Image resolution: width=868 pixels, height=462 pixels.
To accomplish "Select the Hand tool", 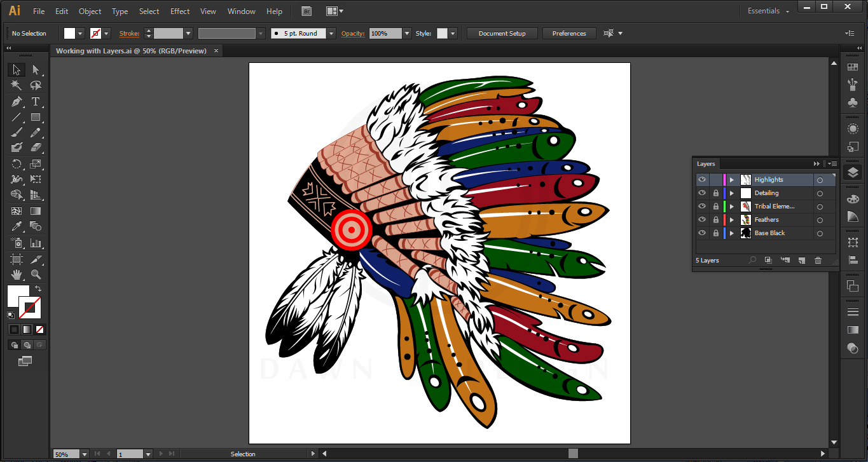I will click(17, 275).
